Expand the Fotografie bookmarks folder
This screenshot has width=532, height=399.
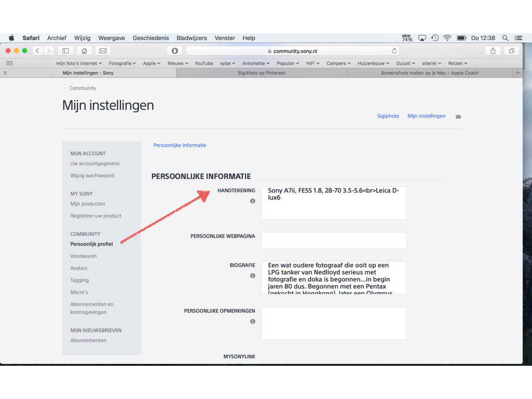(122, 63)
